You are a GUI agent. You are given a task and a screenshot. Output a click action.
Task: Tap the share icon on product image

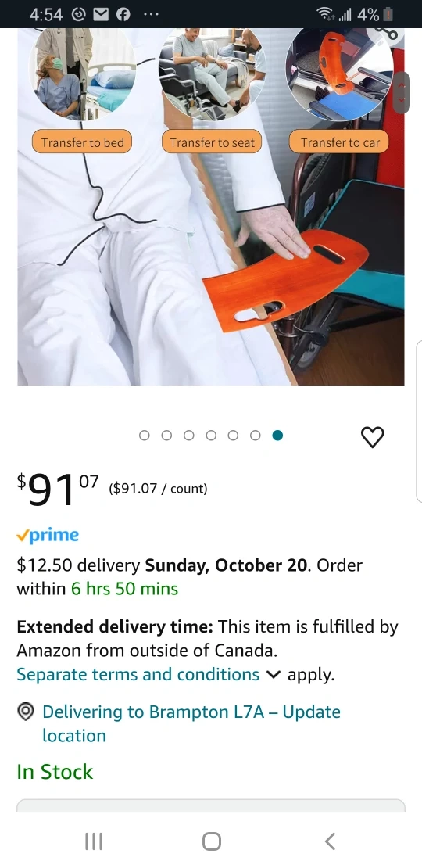(387, 33)
